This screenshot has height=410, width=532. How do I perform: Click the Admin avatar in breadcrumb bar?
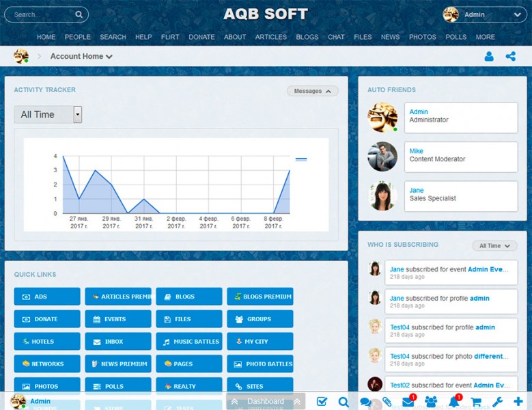(20, 56)
